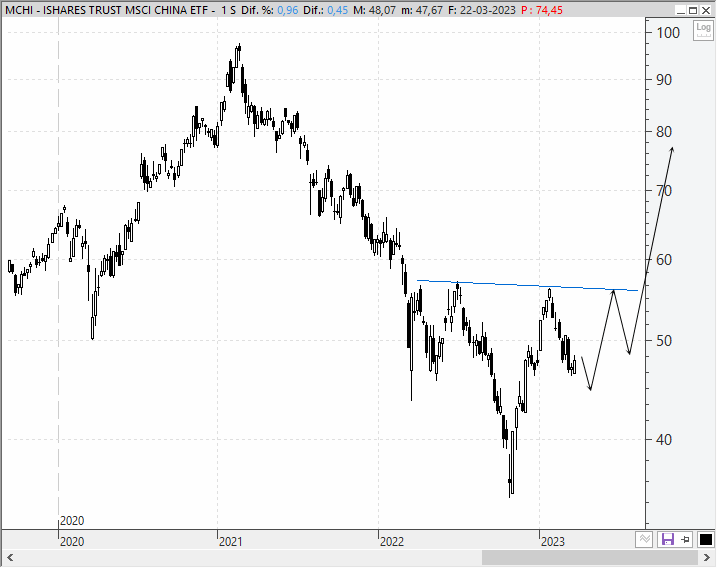Screen dimensions: 717x568
Task: Click the 40 price axis label
Action: 664,439
